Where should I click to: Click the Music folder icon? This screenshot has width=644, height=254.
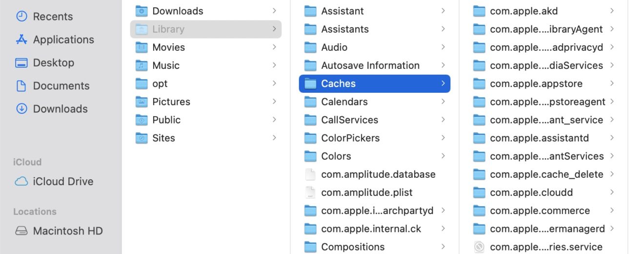(141, 65)
